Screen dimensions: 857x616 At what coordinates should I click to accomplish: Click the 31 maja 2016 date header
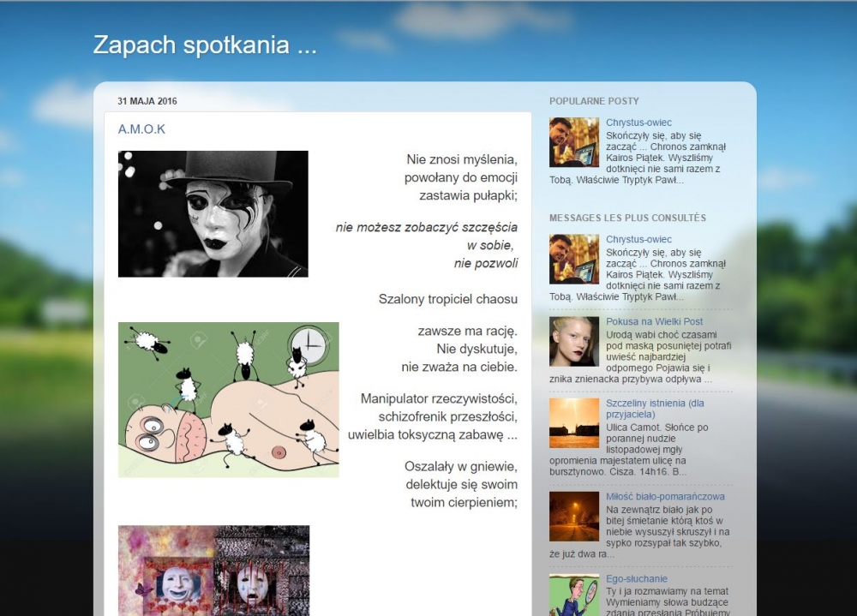147,101
